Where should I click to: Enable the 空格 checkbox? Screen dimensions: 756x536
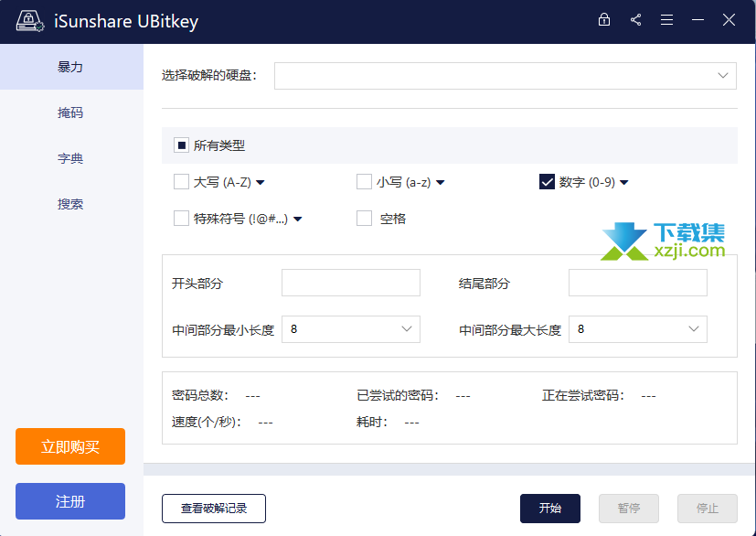364,219
